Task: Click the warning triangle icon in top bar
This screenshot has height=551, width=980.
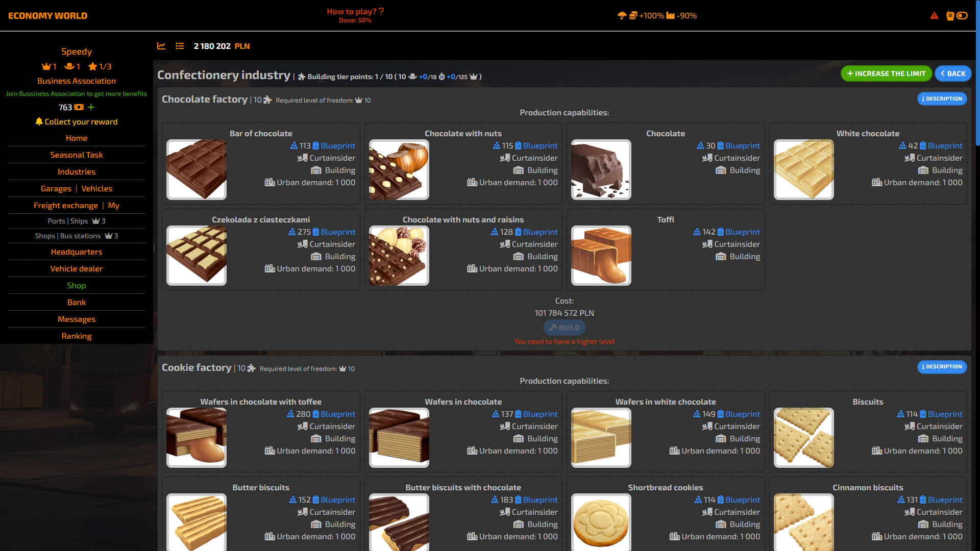Action: (x=935, y=16)
